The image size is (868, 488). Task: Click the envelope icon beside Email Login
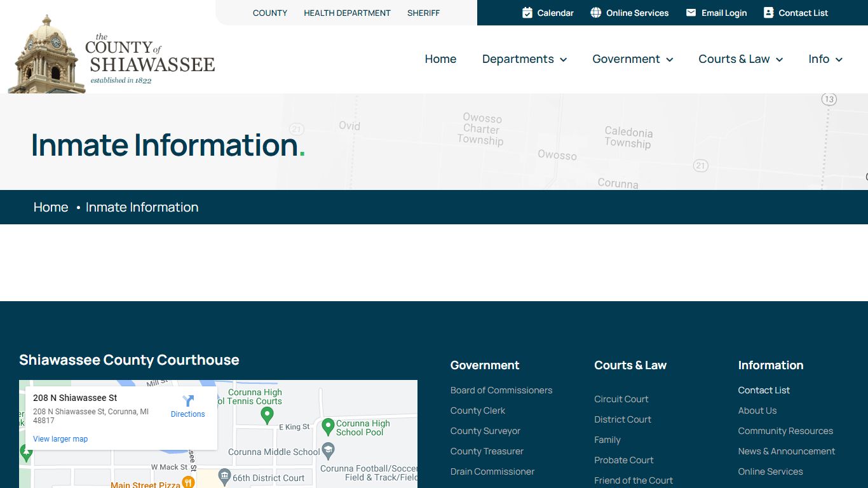point(691,13)
